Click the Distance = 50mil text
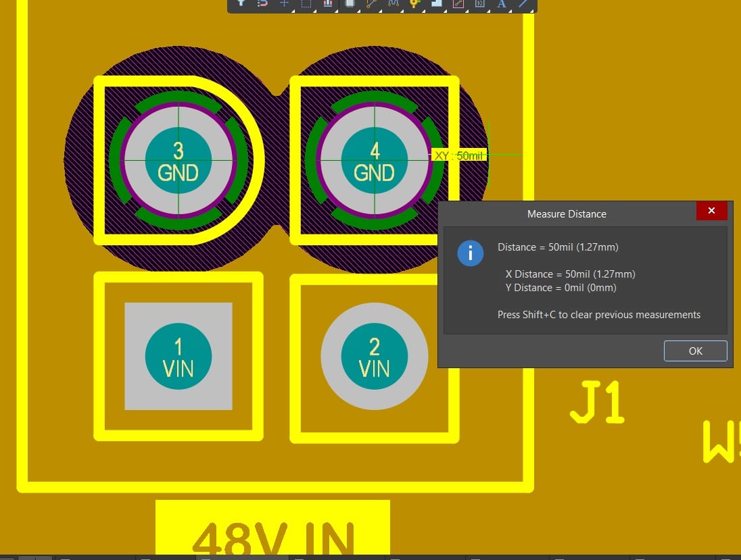741x560 pixels. (558, 247)
